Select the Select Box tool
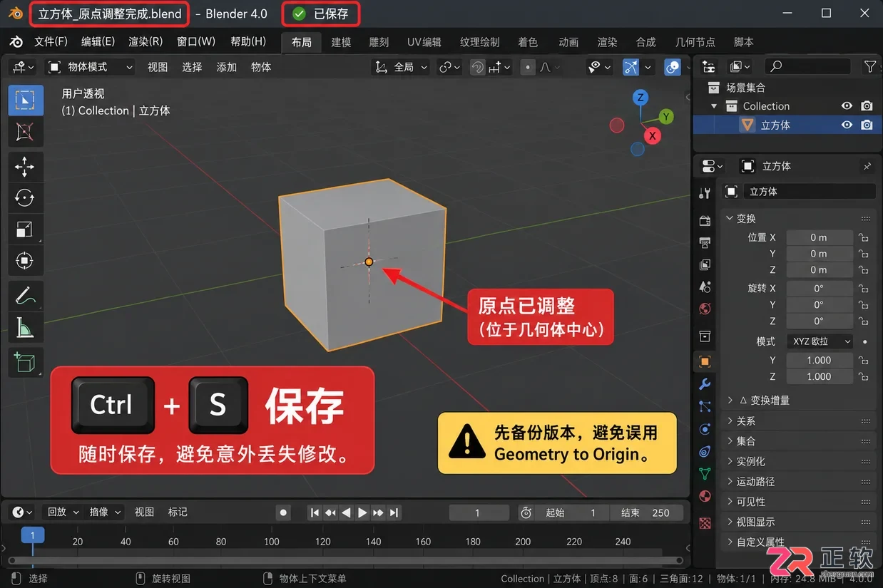 26,100
